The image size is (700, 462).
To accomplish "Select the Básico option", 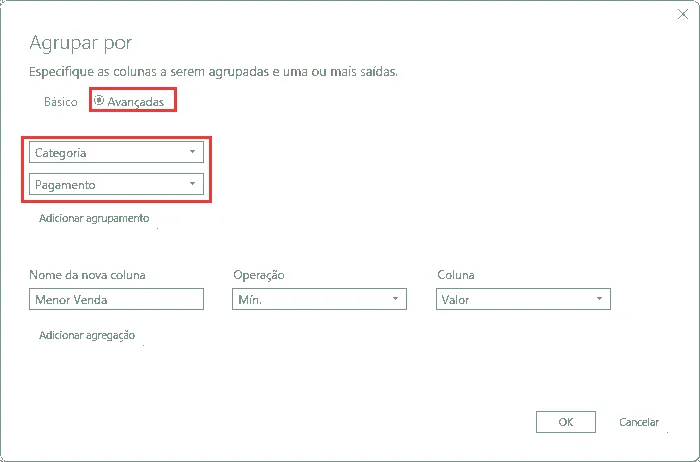I will coord(60,102).
